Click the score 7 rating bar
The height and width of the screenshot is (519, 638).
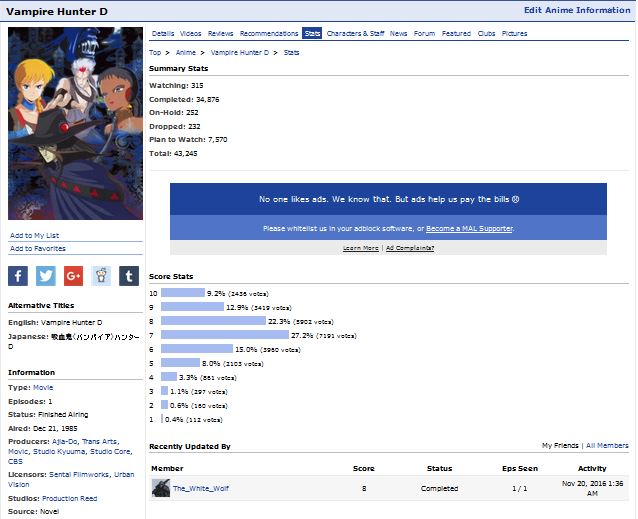(224, 334)
